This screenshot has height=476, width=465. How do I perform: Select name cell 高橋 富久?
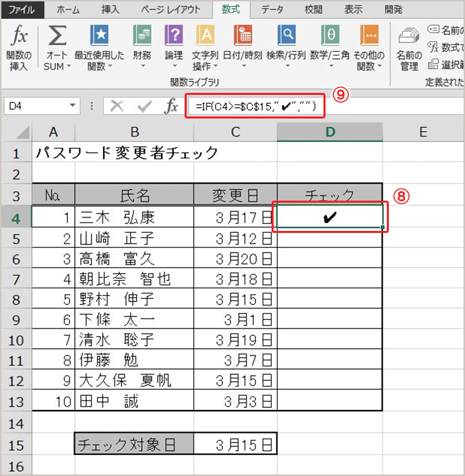click(x=134, y=259)
